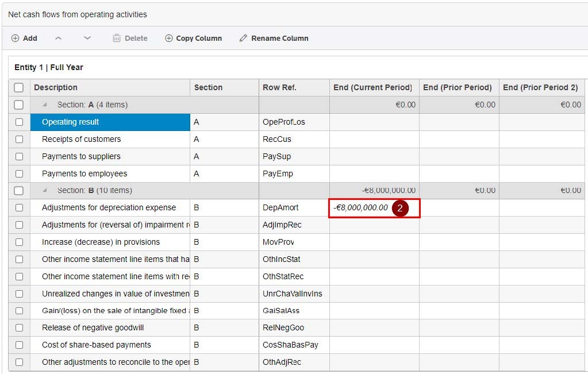Viewport: 588px width, 374px height.
Task: Click the Delete trash icon
Action: click(x=117, y=38)
